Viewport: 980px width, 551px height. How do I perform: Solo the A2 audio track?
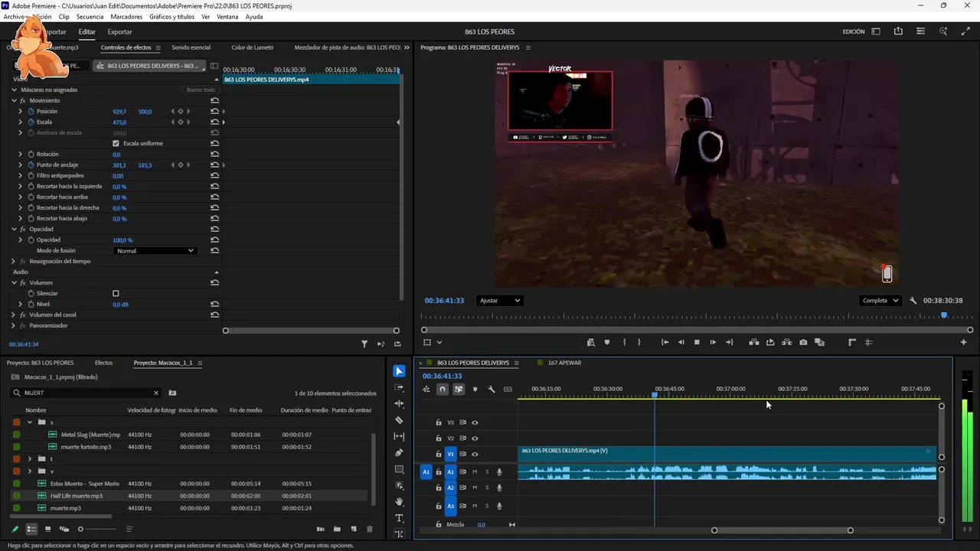[x=487, y=488]
